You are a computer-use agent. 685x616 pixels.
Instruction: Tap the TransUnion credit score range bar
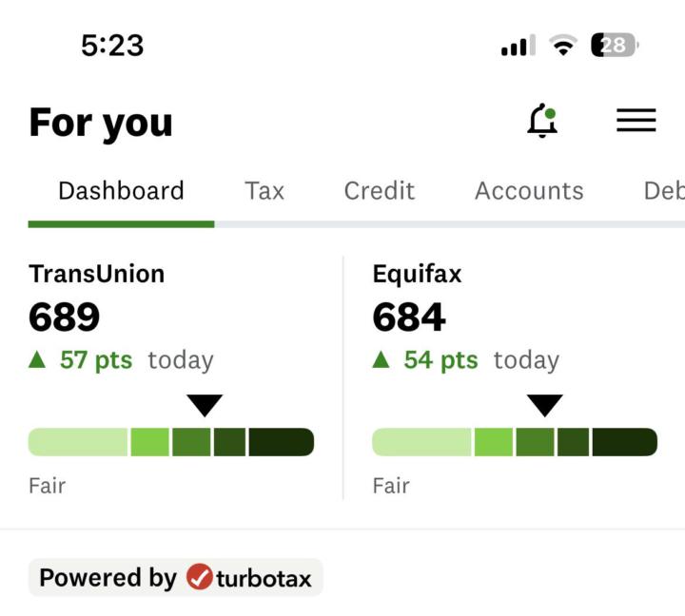(x=171, y=442)
